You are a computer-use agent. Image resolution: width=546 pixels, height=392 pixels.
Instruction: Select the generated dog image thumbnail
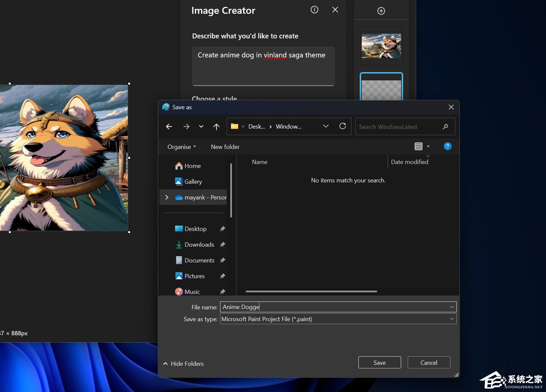click(381, 45)
